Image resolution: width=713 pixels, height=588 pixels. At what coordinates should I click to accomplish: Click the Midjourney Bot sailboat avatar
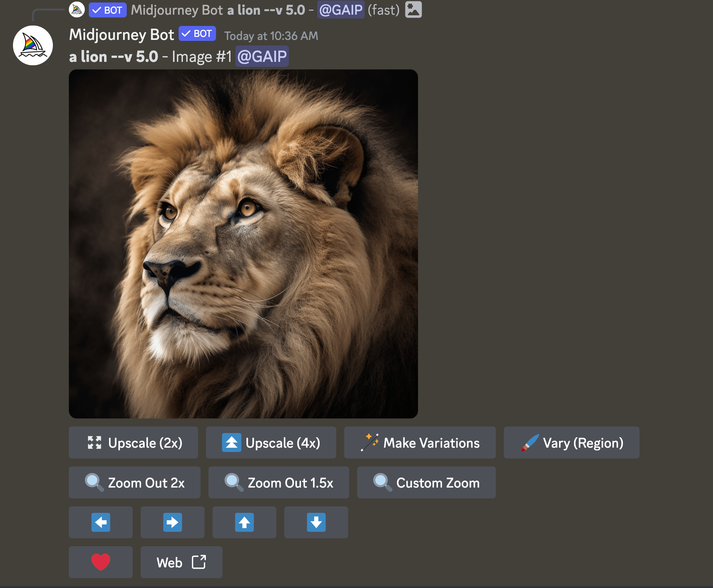pos(33,45)
